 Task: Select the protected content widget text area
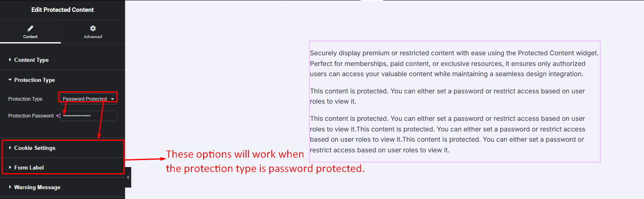point(454,101)
